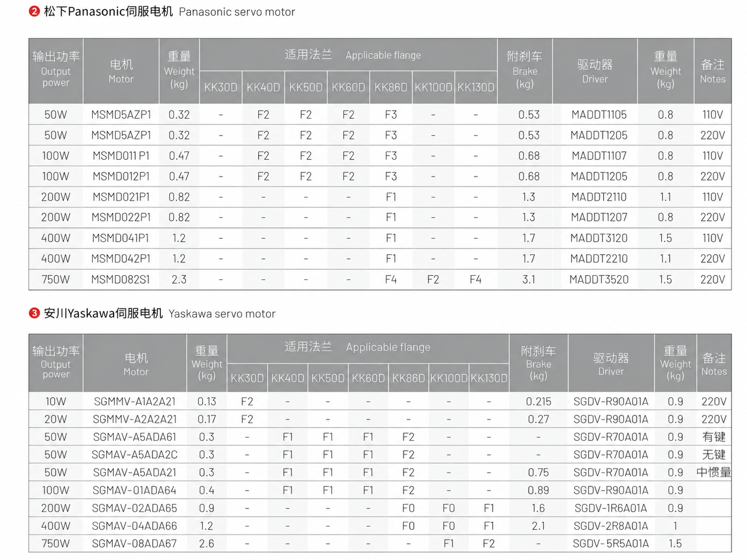The height and width of the screenshot is (560, 747).
Task: Select the 2.6 weight cell in the Yaskawa table
Action: (x=207, y=543)
